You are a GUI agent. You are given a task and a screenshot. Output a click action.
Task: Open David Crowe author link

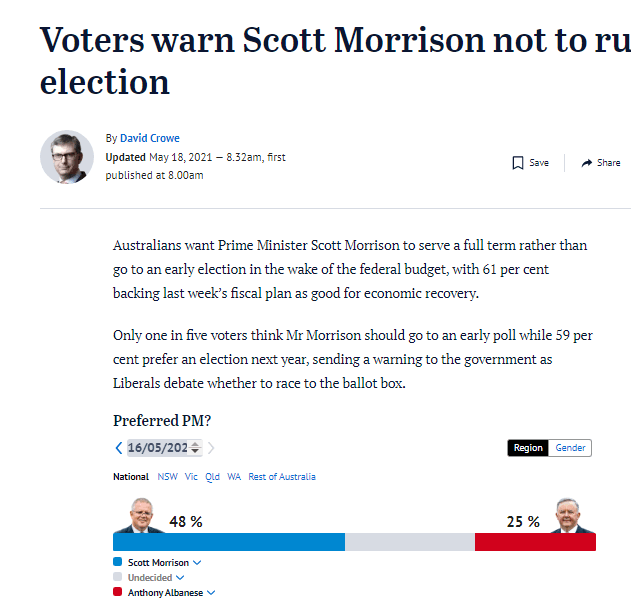tap(150, 138)
